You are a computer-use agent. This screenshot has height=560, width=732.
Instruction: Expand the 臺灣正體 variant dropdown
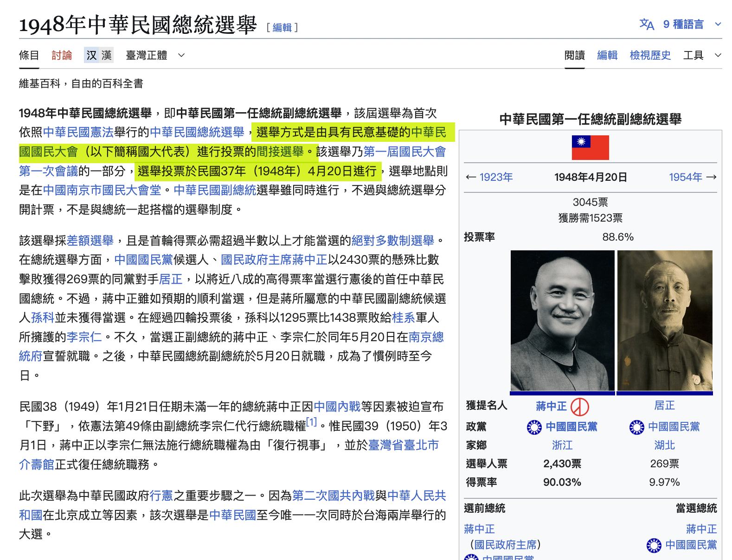click(155, 55)
